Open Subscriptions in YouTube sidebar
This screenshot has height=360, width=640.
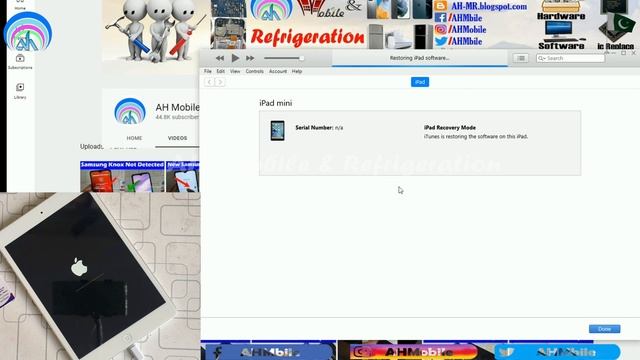(x=20, y=62)
